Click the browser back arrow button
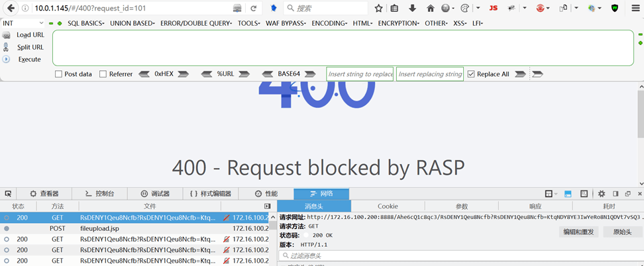644x266 pixels. coord(11,8)
